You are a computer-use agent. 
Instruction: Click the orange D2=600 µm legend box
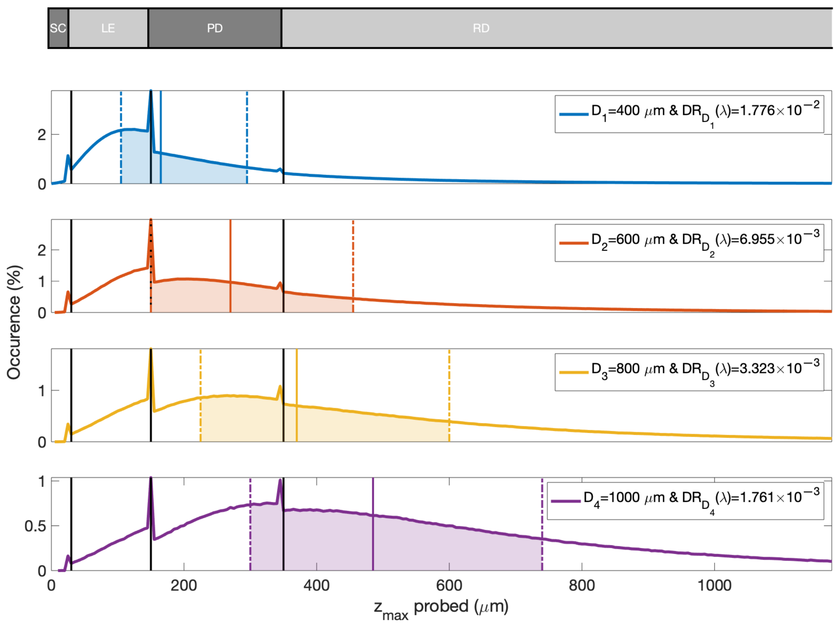click(689, 243)
